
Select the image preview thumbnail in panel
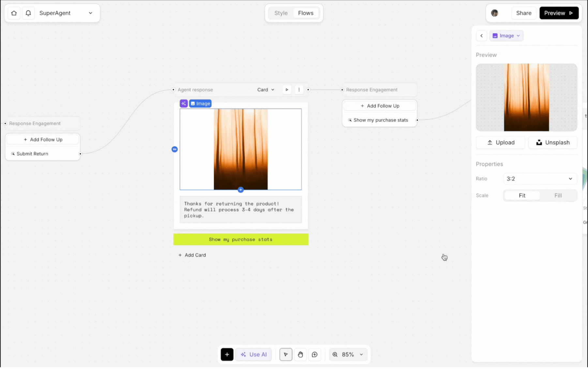526,97
